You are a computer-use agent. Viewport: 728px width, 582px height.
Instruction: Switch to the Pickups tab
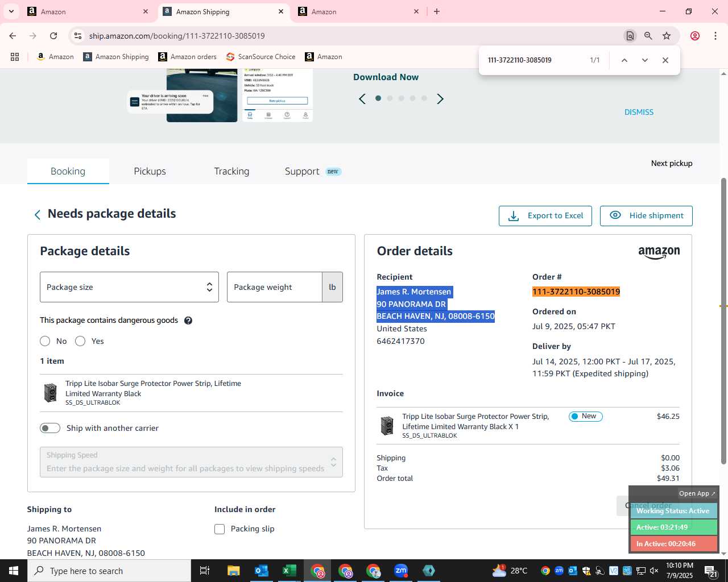[x=150, y=171]
